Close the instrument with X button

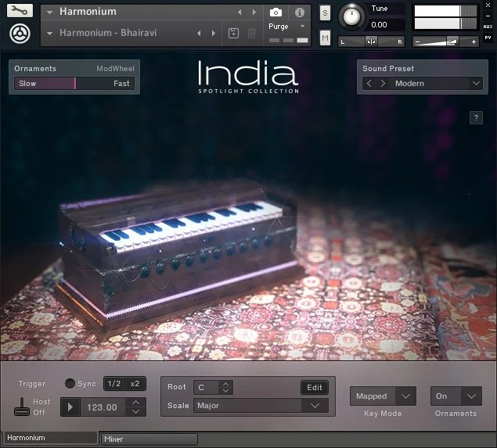click(x=488, y=5)
